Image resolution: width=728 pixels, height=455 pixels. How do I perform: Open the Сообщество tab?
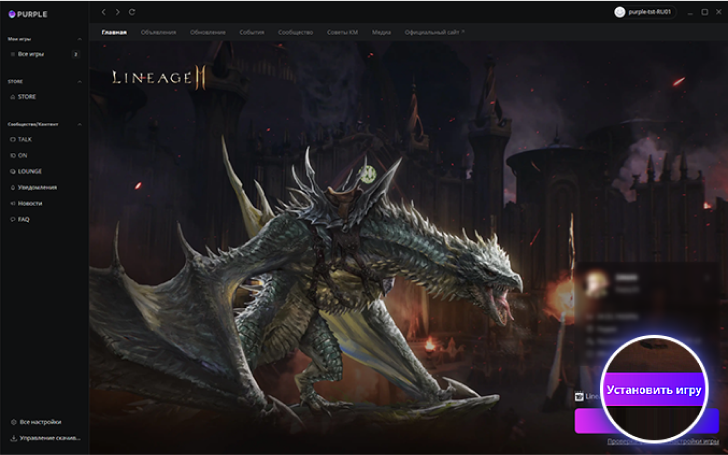[295, 32]
